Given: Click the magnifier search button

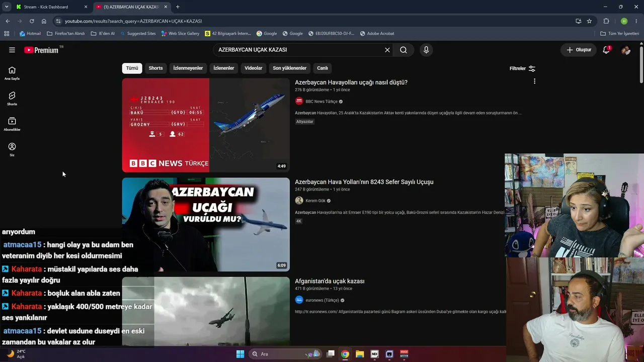Looking at the screenshot, I should click(x=404, y=50).
